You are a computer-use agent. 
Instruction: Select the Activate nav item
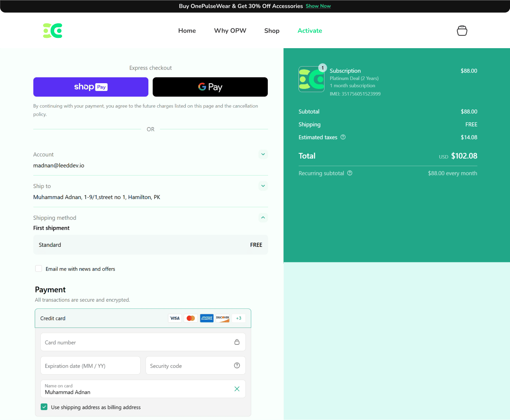click(x=310, y=31)
